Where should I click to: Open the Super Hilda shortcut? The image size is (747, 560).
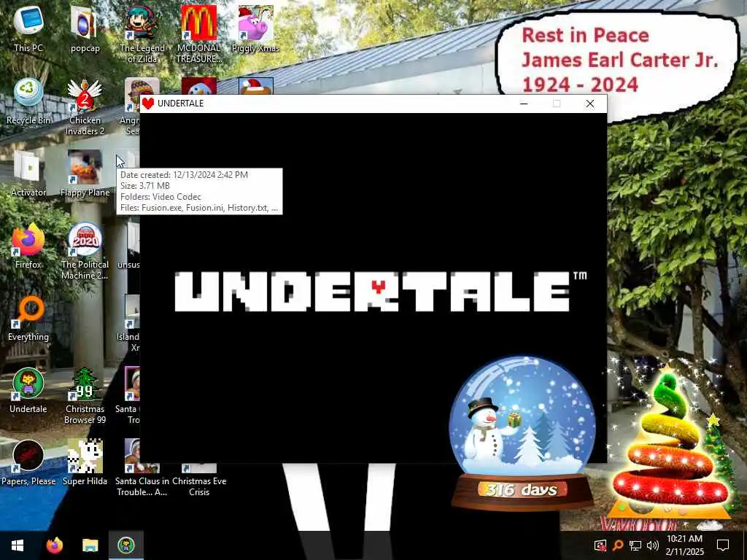pyautogui.click(x=85, y=462)
